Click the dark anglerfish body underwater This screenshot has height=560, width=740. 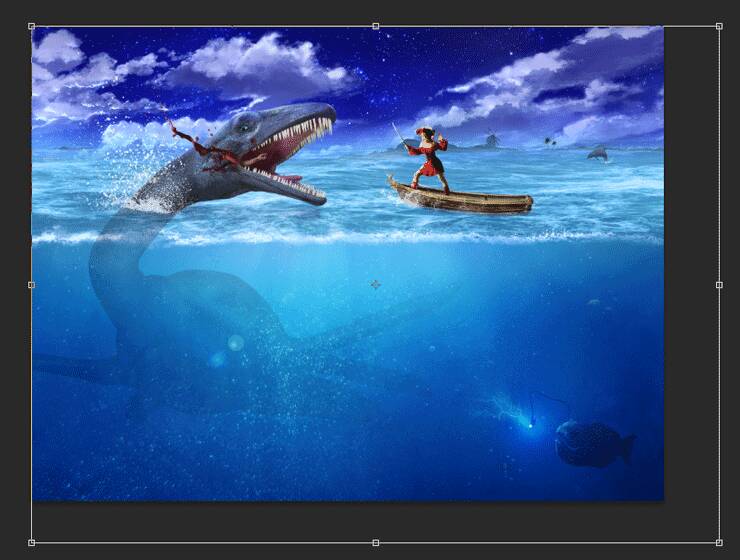tap(590, 443)
